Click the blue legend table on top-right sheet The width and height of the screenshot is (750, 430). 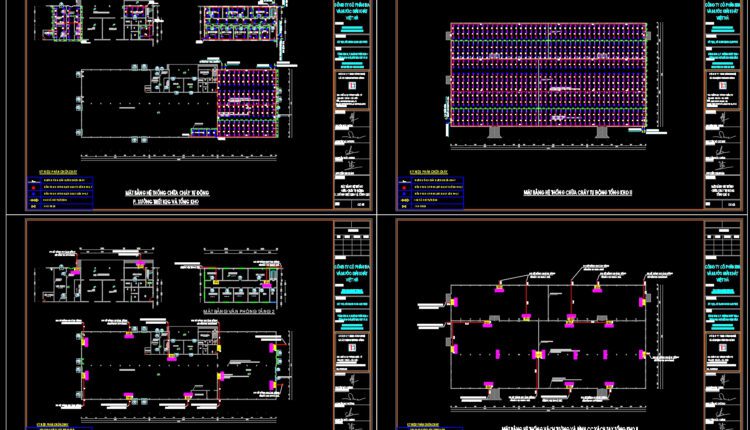(x=430, y=193)
